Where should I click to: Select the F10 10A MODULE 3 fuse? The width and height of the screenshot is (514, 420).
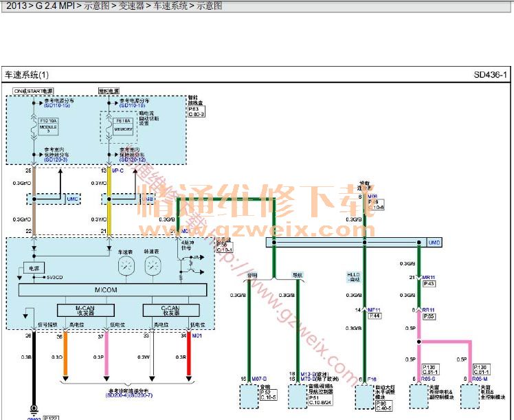point(49,126)
